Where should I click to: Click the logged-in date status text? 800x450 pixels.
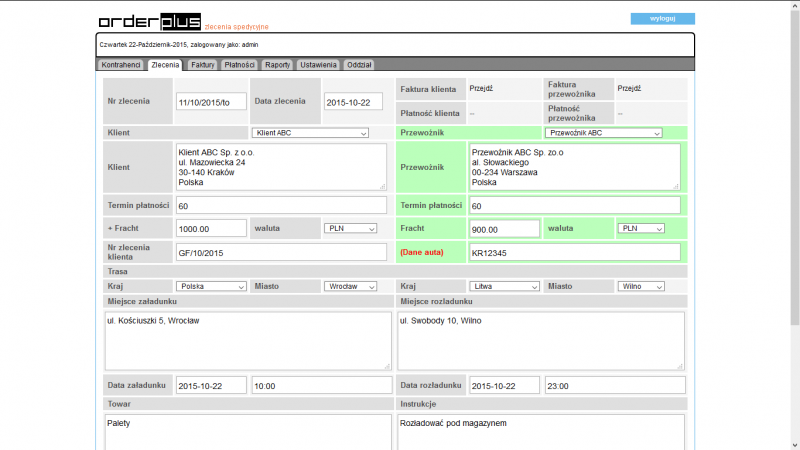point(179,45)
